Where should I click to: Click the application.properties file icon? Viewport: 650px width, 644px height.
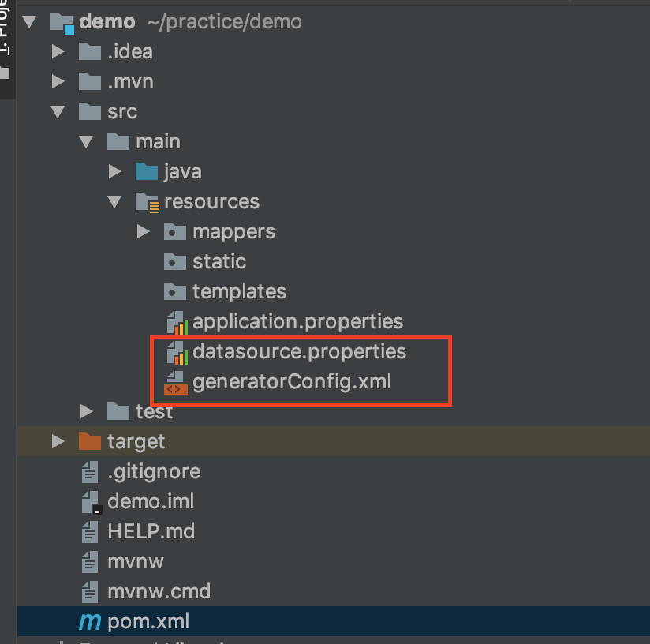pyautogui.click(x=177, y=322)
